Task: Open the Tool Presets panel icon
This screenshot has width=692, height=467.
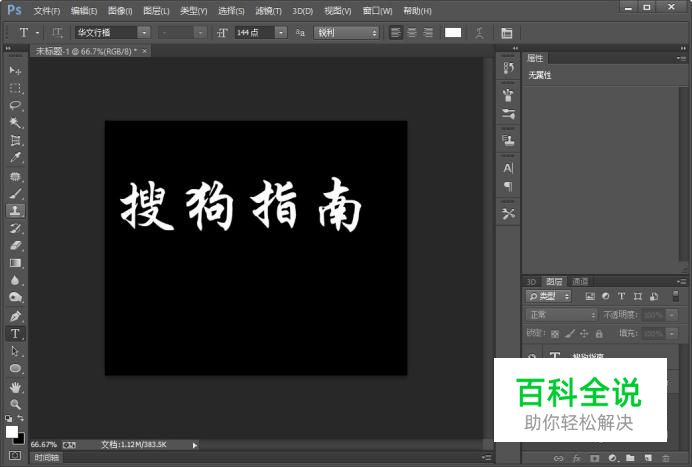Action: [x=508, y=214]
